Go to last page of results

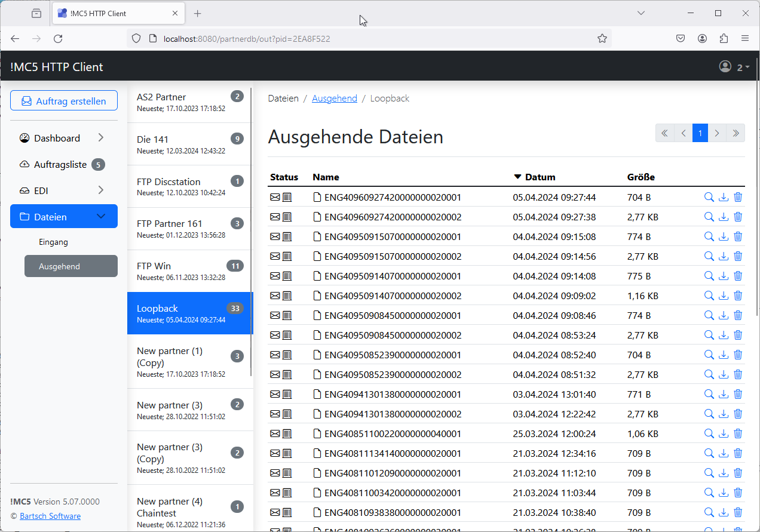click(x=736, y=133)
